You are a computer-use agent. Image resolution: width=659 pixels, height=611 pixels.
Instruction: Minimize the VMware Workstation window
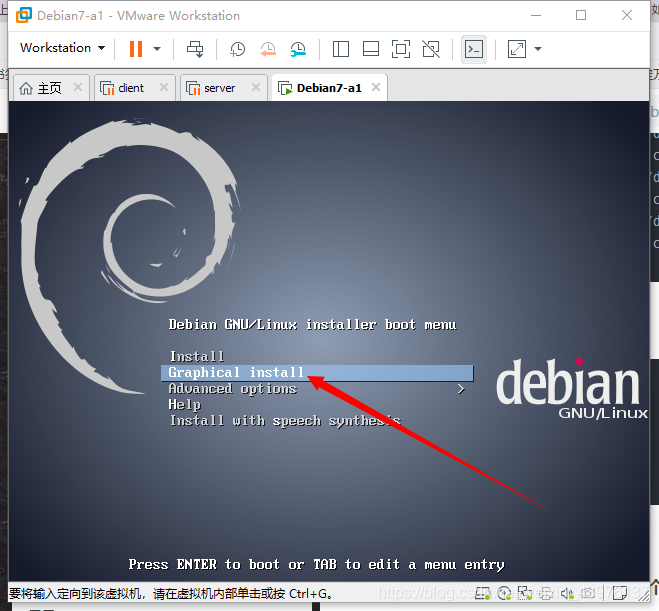[536, 16]
